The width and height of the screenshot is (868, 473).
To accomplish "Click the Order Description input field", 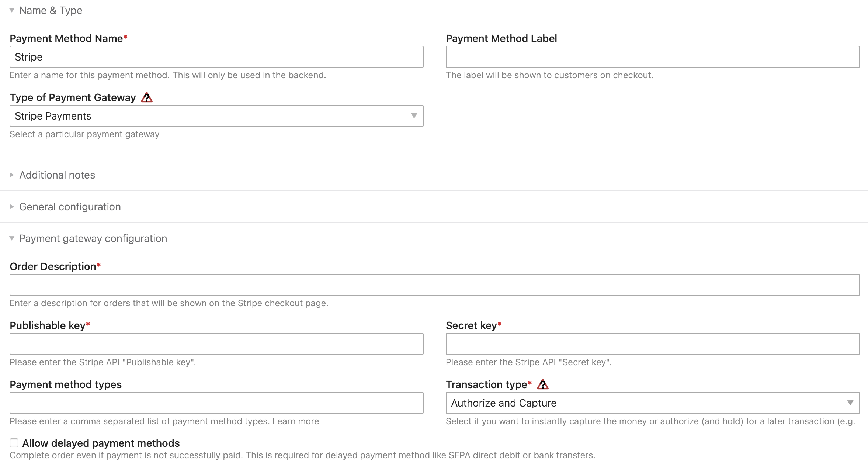I will [434, 285].
